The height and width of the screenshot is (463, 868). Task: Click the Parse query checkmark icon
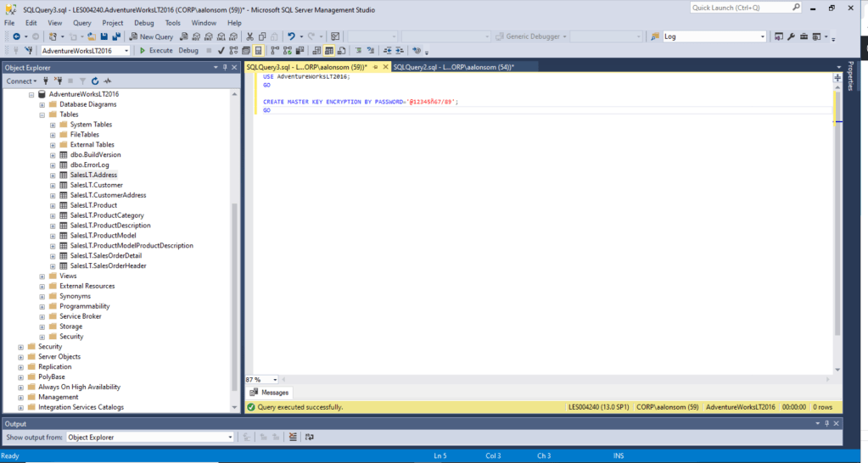[x=221, y=51]
